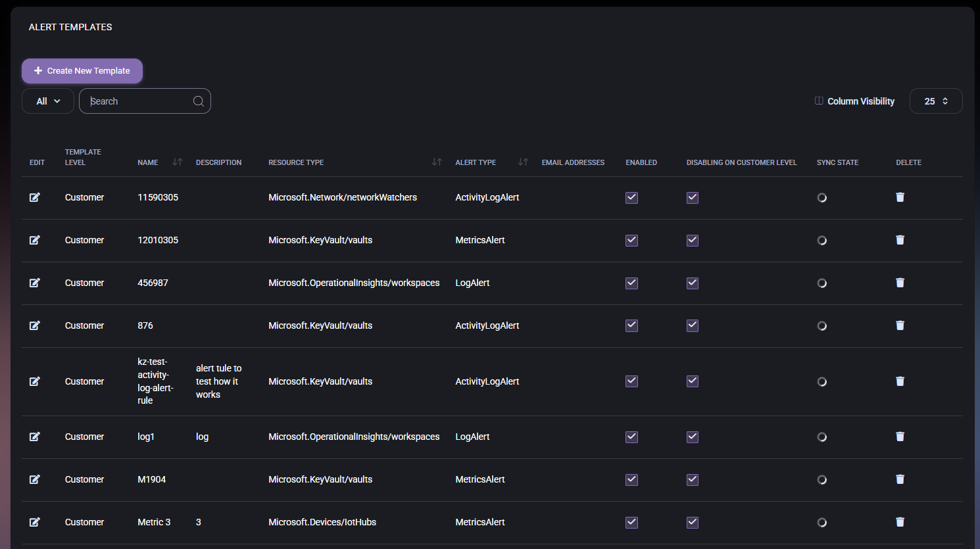Edit the kz-test-activity-log-alert-rule template

coord(35,381)
